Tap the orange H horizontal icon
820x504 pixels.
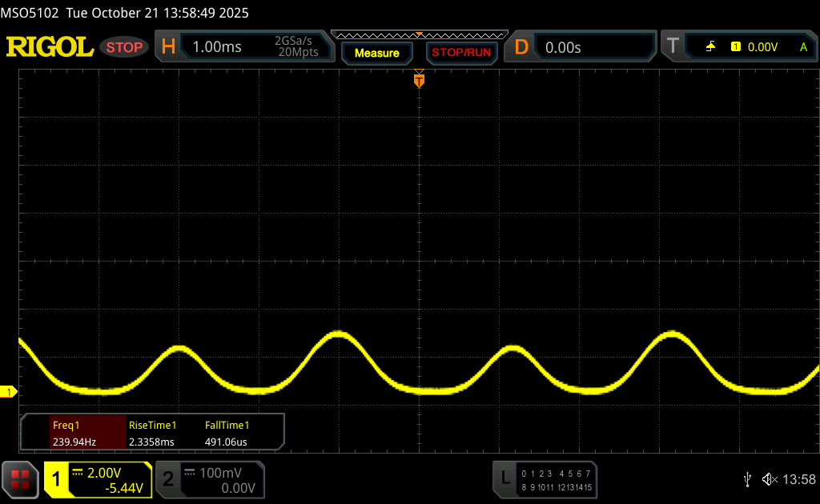168,47
